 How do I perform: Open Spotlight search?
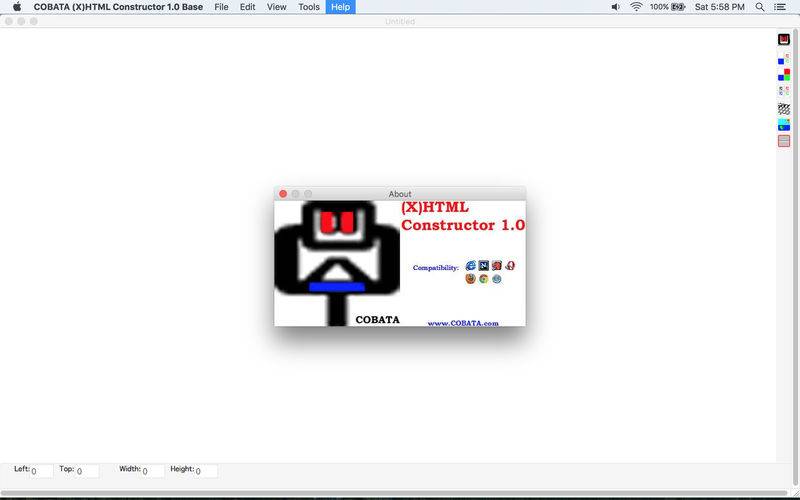[760, 7]
